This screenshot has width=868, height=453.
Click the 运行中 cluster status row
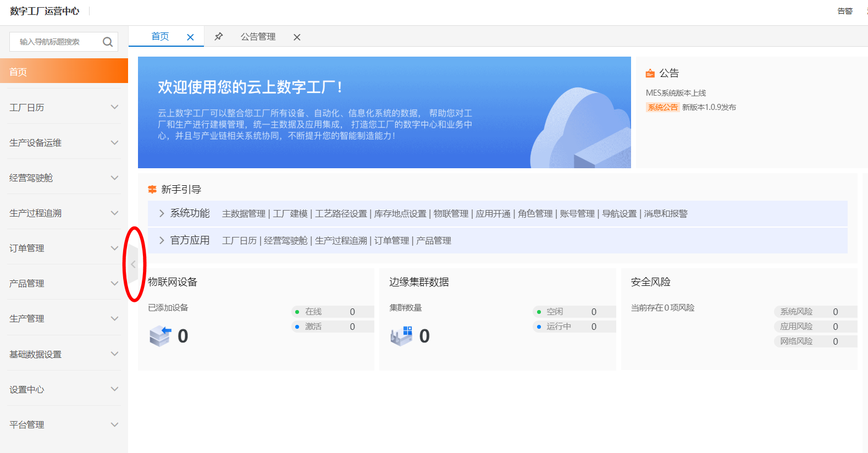coord(574,327)
